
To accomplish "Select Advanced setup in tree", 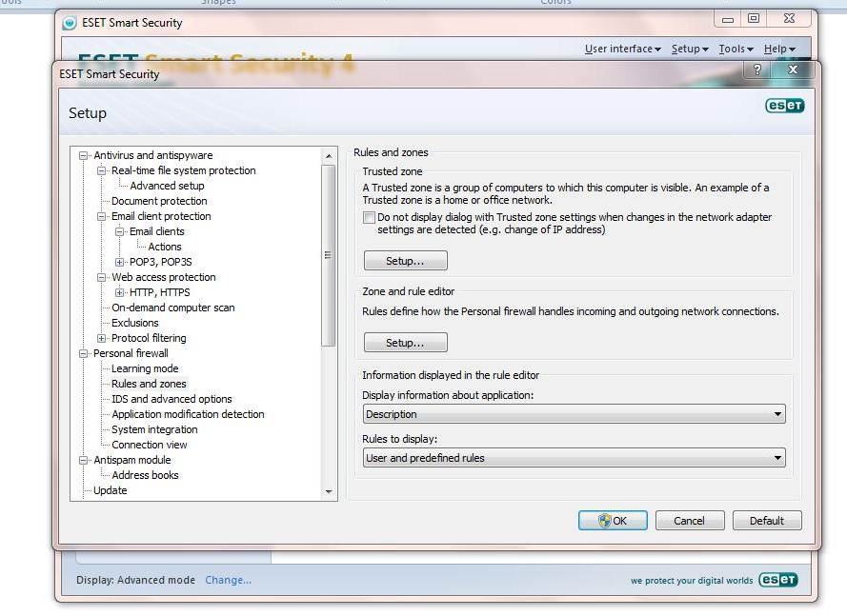I will coord(167,186).
